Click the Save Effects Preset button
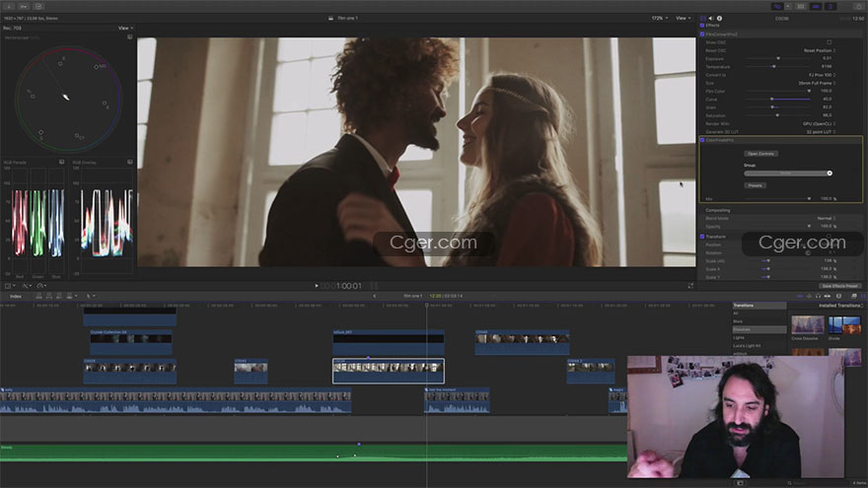This screenshot has width=868, height=488. (x=840, y=286)
